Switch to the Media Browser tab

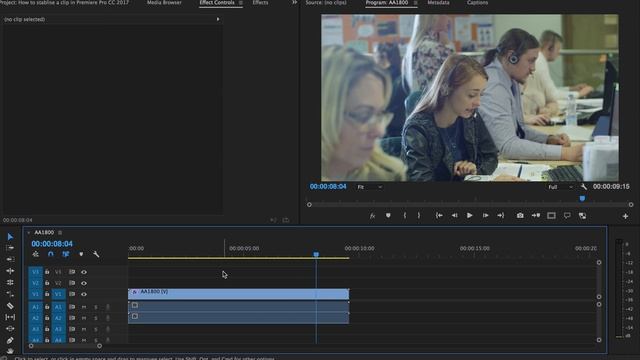(164, 2)
